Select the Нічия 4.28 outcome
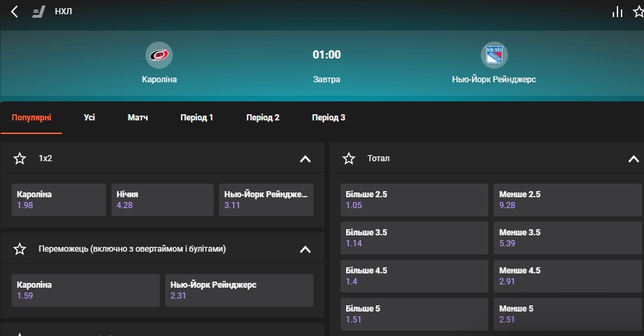The height and width of the screenshot is (336, 644). 163,200
